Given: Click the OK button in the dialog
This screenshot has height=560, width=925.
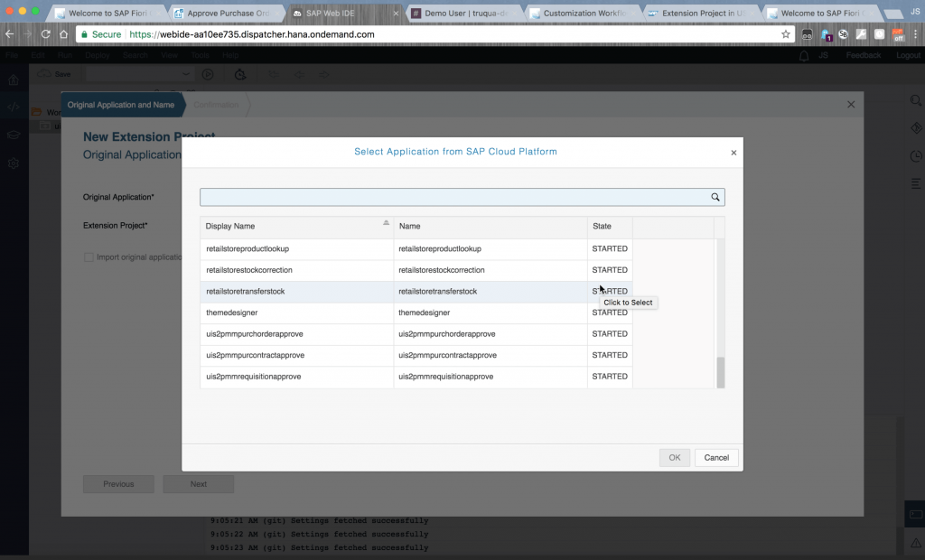Looking at the screenshot, I should click(x=674, y=458).
